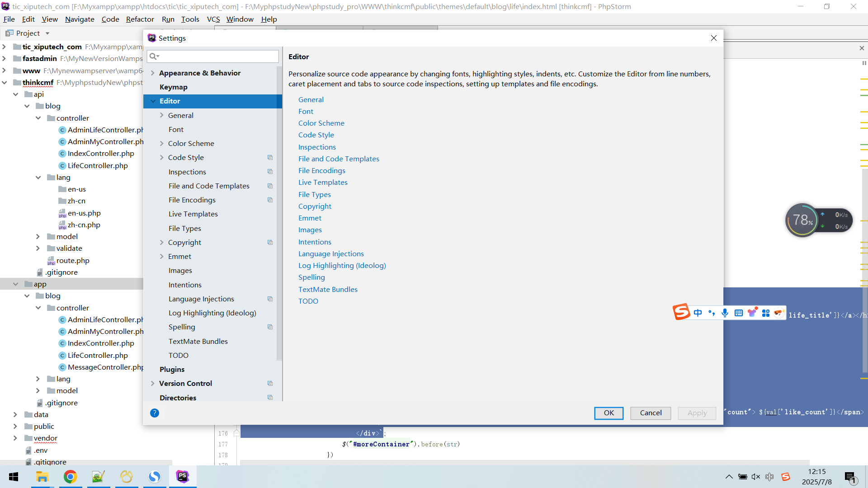Click the Sogou toolbox grid icon

pos(766,313)
